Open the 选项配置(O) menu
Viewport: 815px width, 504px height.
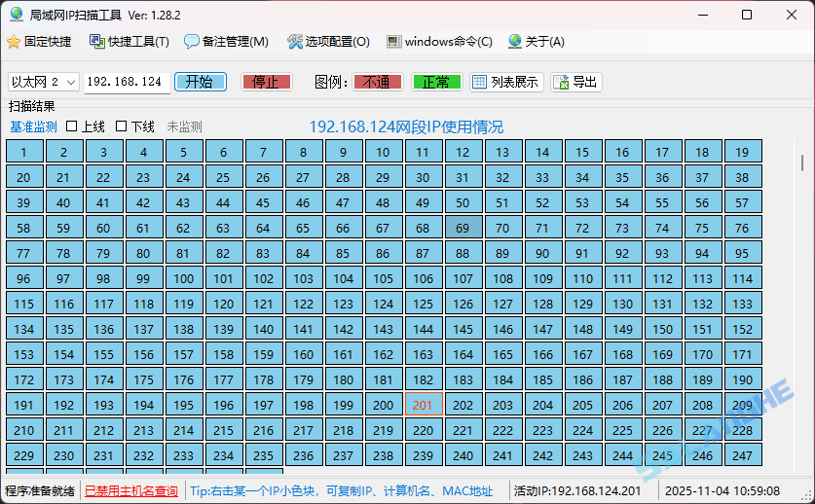[x=328, y=42]
